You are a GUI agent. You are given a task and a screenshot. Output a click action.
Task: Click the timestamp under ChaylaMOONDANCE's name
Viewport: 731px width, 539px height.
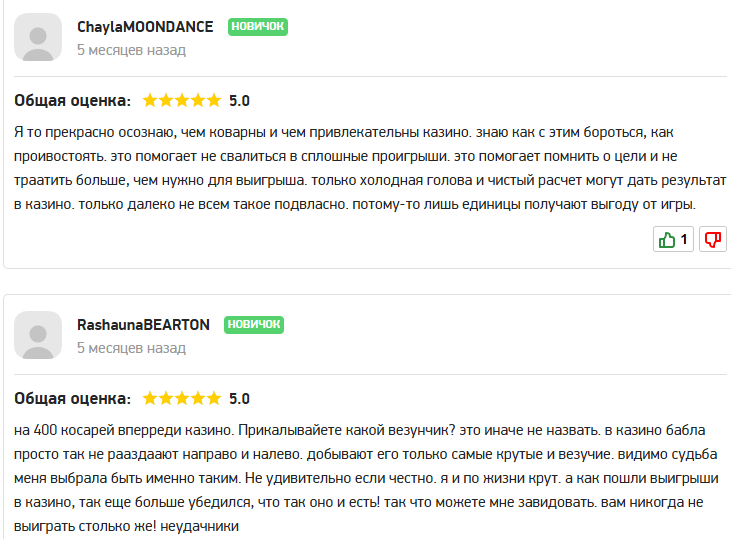tap(131, 50)
